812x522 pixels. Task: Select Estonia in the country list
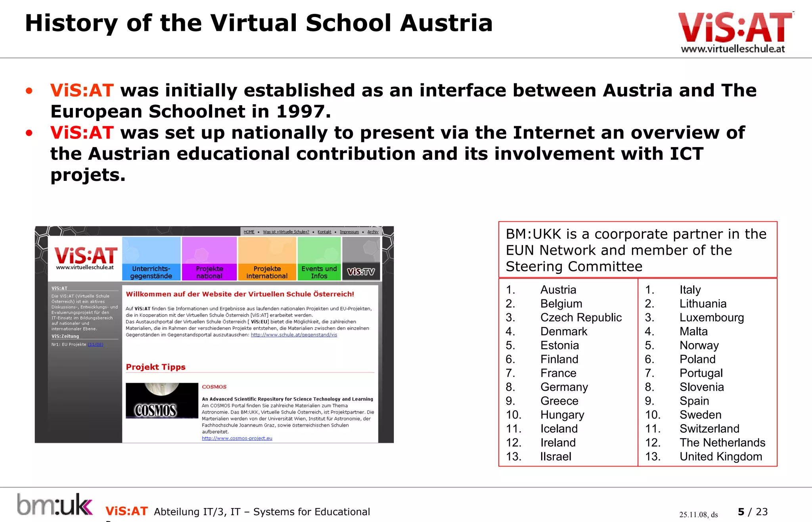click(559, 345)
